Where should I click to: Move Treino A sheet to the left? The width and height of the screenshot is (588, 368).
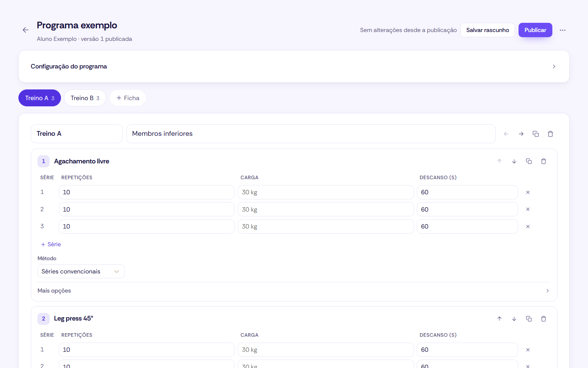pyautogui.click(x=506, y=134)
